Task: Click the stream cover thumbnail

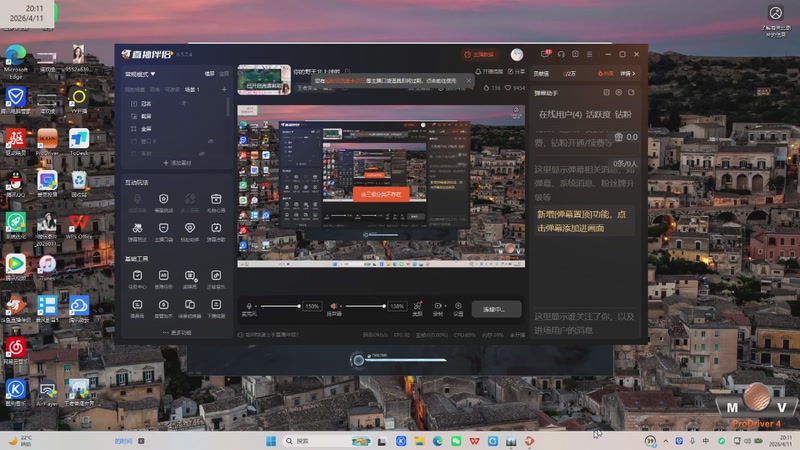Action: tap(264, 80)
